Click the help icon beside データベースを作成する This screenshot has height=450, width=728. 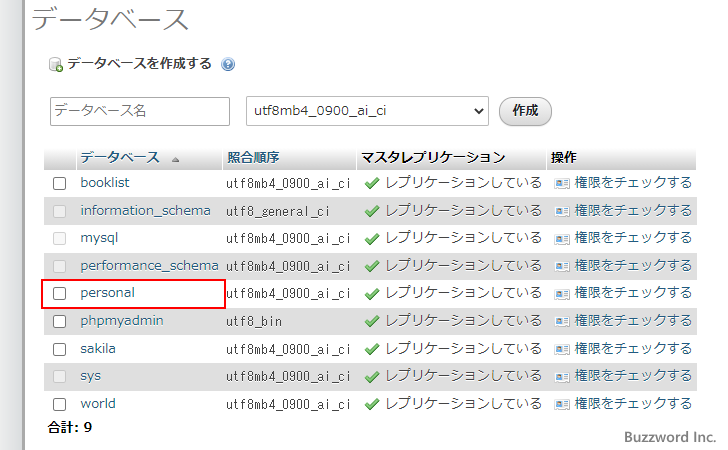tap(228, 64)
